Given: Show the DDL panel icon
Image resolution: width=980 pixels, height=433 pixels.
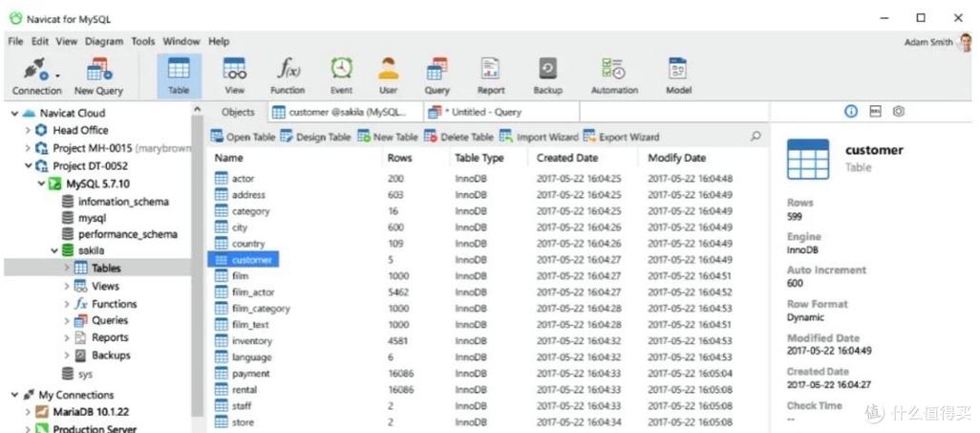Looking at the screenshot, I should coord(875,112).
